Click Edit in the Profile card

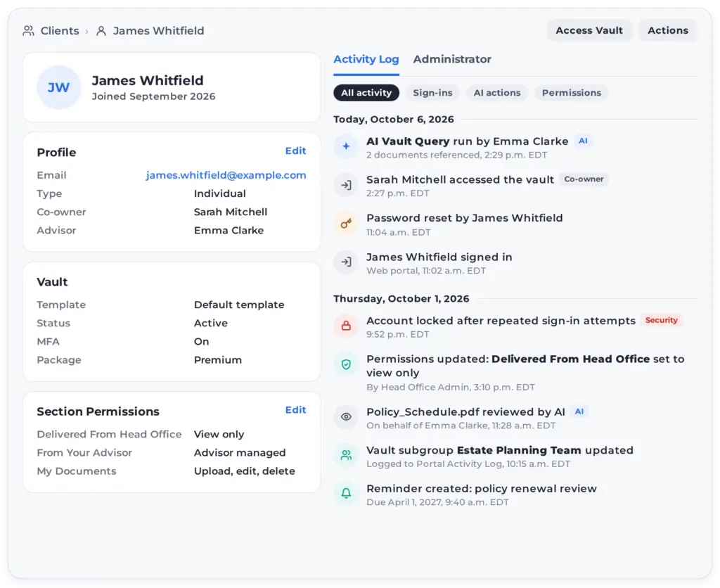(295, 151)
